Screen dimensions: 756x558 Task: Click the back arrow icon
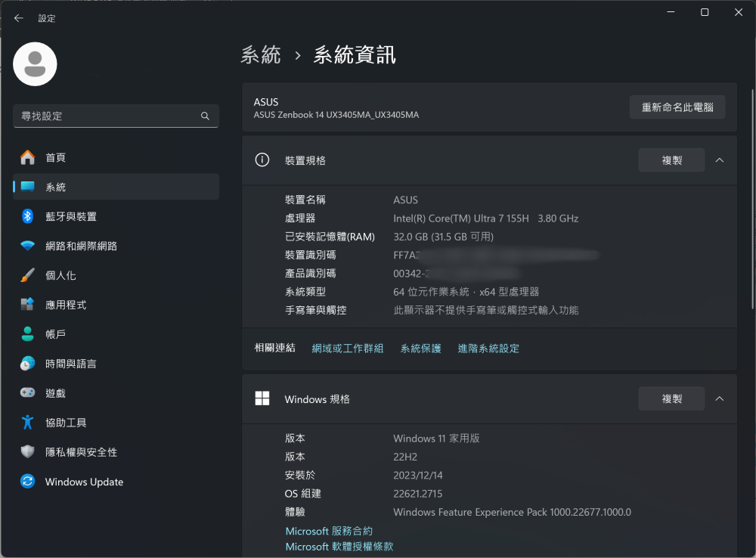tap(19, 18)
